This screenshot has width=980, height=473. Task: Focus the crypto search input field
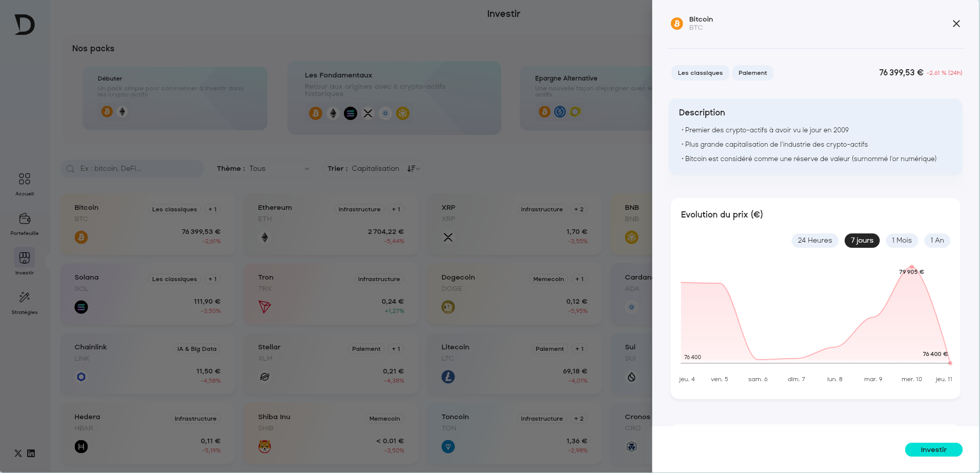[138, 169]
